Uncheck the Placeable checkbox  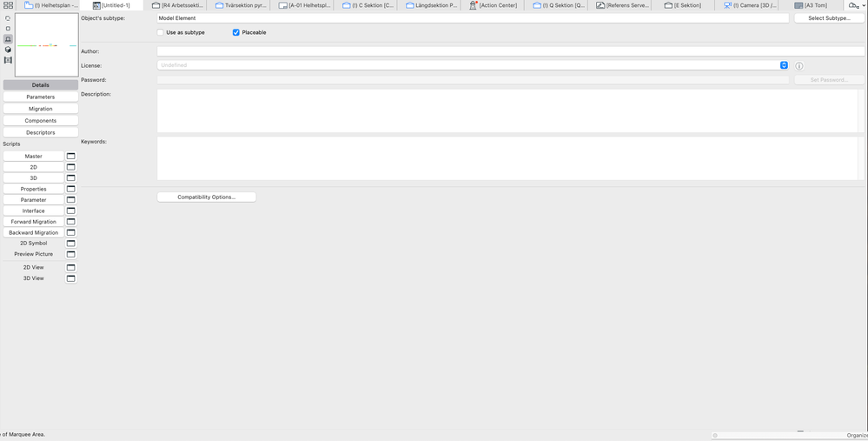(x=235, y=33)
